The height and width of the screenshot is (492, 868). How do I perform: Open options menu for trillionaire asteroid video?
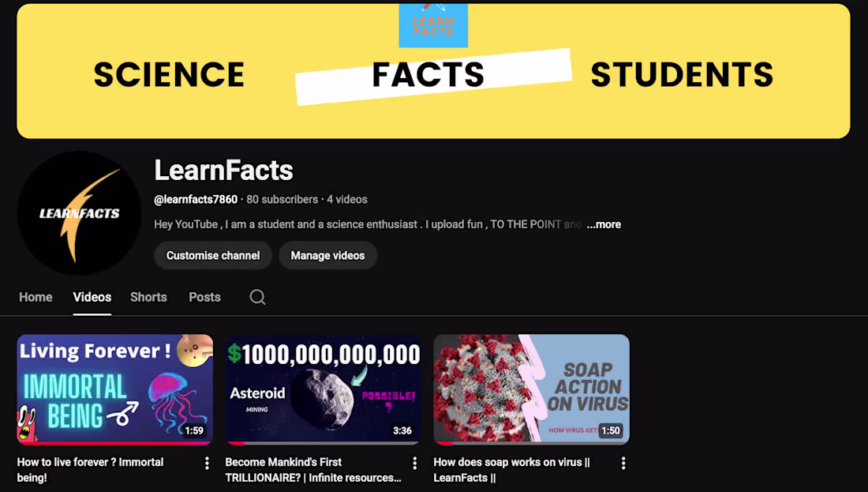[415, 463]
